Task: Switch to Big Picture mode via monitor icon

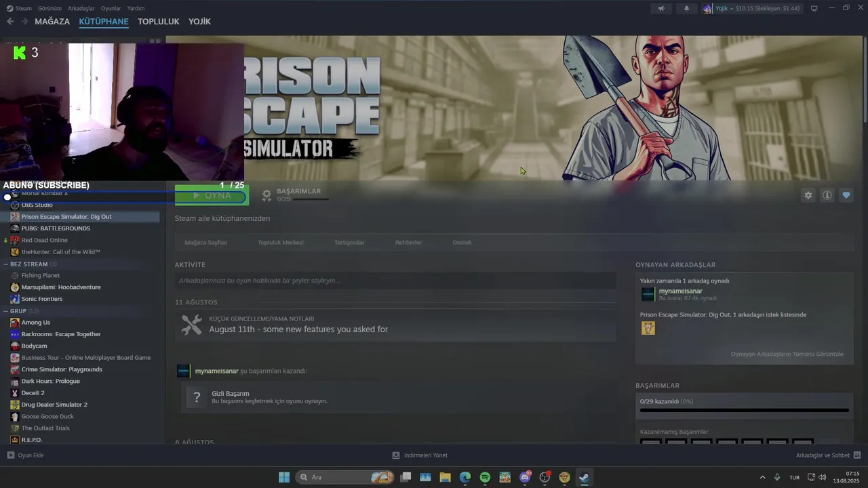Action: (814, 8)
